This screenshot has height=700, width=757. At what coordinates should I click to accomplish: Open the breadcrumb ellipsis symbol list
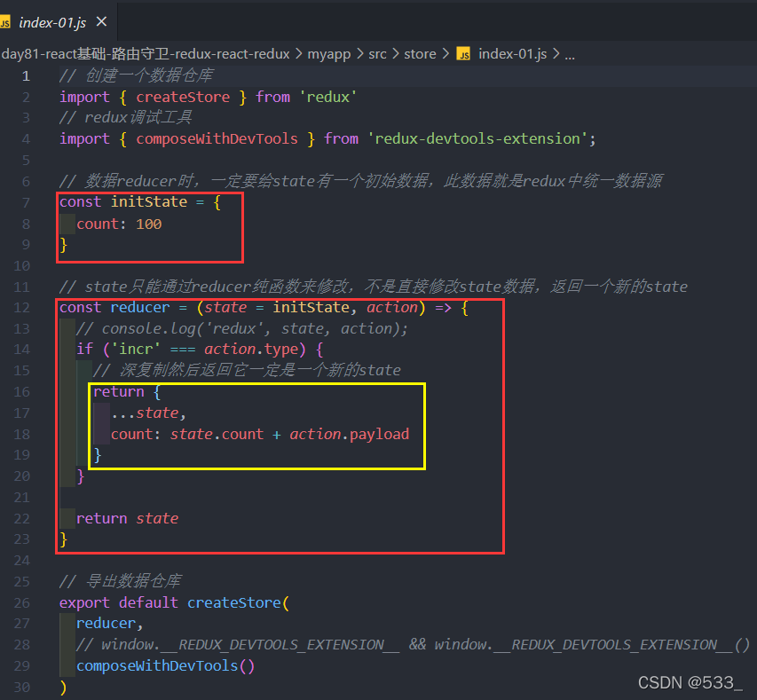pyautogui.click(x=570, y=55)
